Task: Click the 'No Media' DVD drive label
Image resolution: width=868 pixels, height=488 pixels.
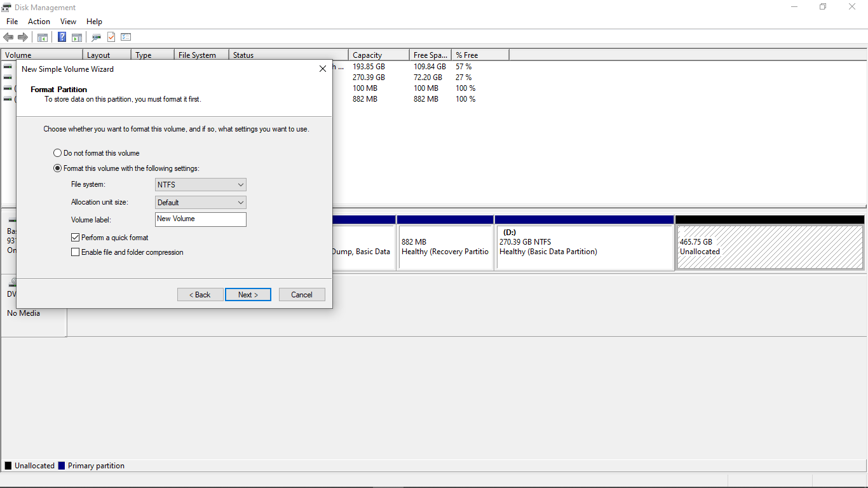Action: click(24, 313)
